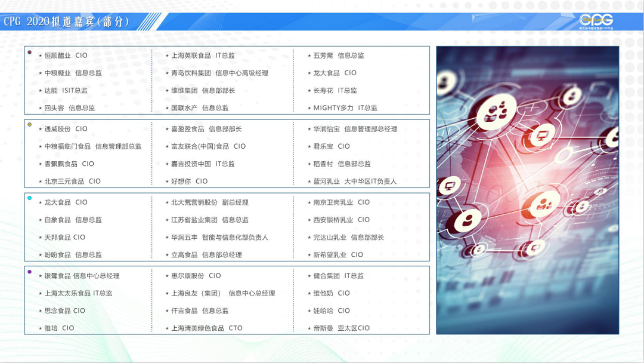
Task: Select the entry '回头客 信息总监'
Action: click(x=69, y=108)
